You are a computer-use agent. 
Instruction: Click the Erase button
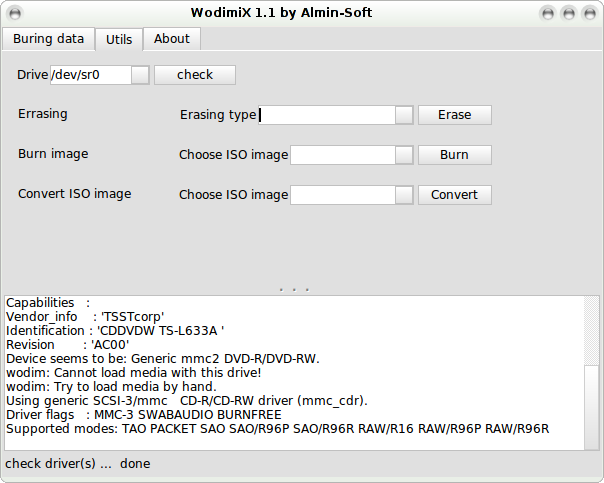455,115
